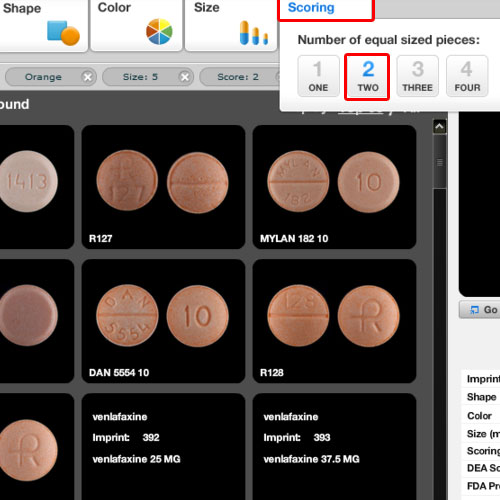Open the R128 pill card
The image size is (500, 500).
pos(334,321)
